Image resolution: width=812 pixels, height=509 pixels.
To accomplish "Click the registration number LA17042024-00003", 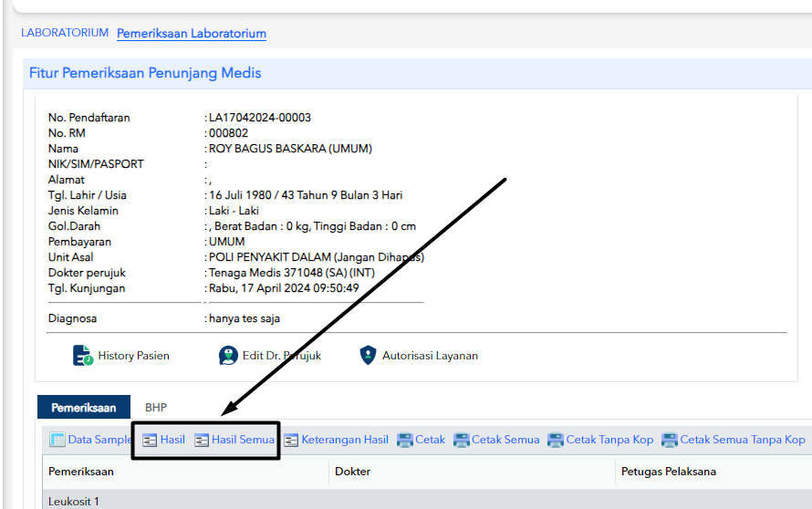I will coord(260,118).
